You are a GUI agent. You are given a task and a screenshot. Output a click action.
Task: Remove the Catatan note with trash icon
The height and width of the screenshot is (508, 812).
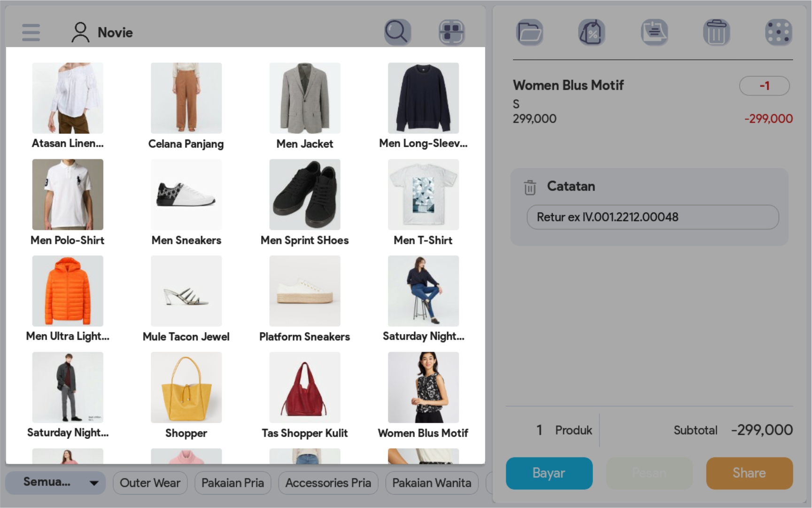(x=530, y=187)
